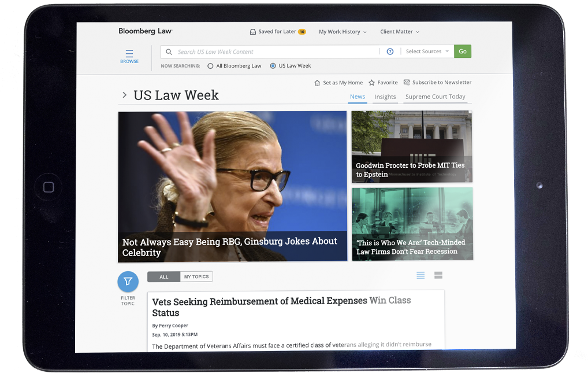The height and width of the screenshot is (373, 588).
Task: Click the Subscribe to Newsletter envelope icon
Action: tap(407, 82)
